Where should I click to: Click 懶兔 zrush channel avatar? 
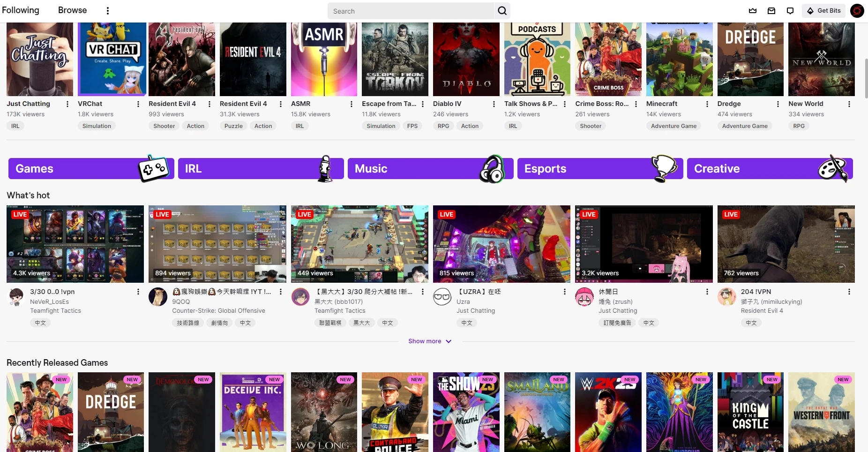[584, 297]
